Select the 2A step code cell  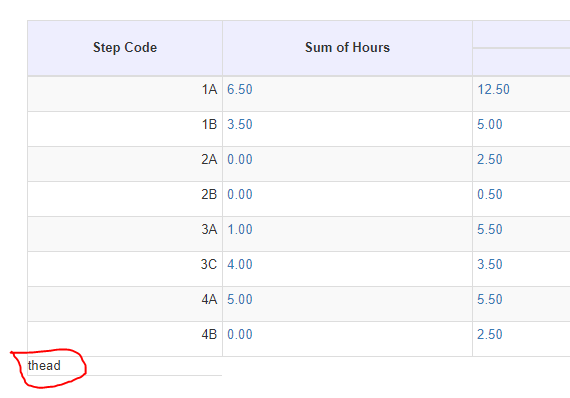pyautogui.click(x=125, y=164)
